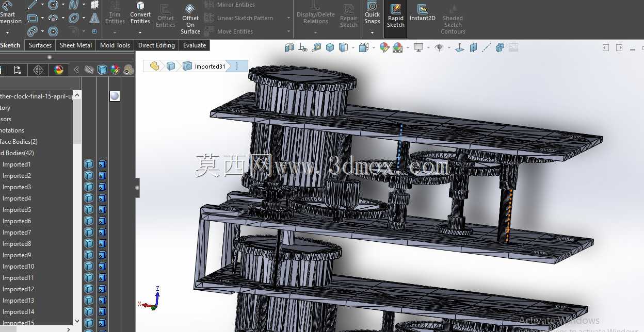Image resolution: width=644 pixels, height=332 pixels.
Task: Open the Trim Entities dropdown arrow
Action: [x=115, y=33]
